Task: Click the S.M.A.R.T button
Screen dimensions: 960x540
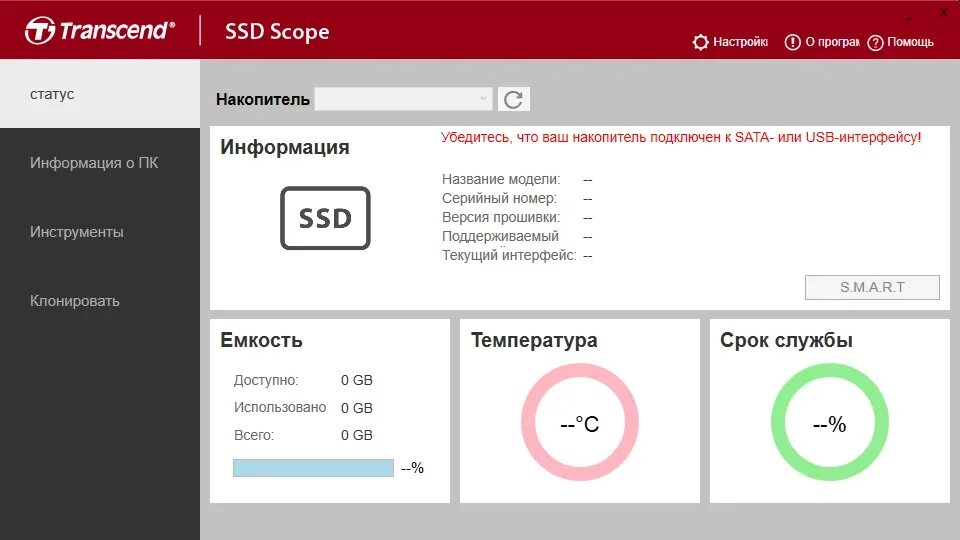Action: click(x=872, y=287)
